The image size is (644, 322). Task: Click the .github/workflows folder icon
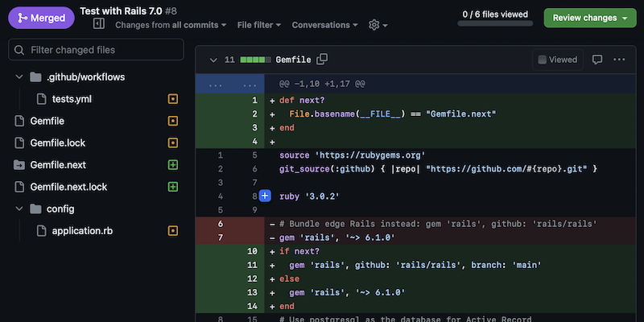click(35, 76)
